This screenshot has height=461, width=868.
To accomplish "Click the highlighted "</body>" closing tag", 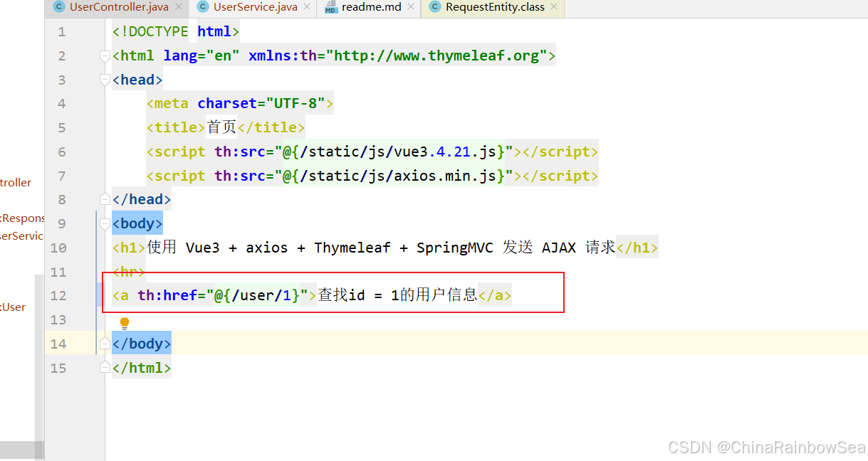I will click(142, 343).
